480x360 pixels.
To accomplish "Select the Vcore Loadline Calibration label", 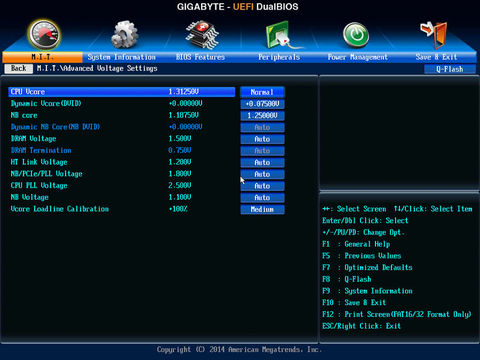I will click(x=60, y=209).
